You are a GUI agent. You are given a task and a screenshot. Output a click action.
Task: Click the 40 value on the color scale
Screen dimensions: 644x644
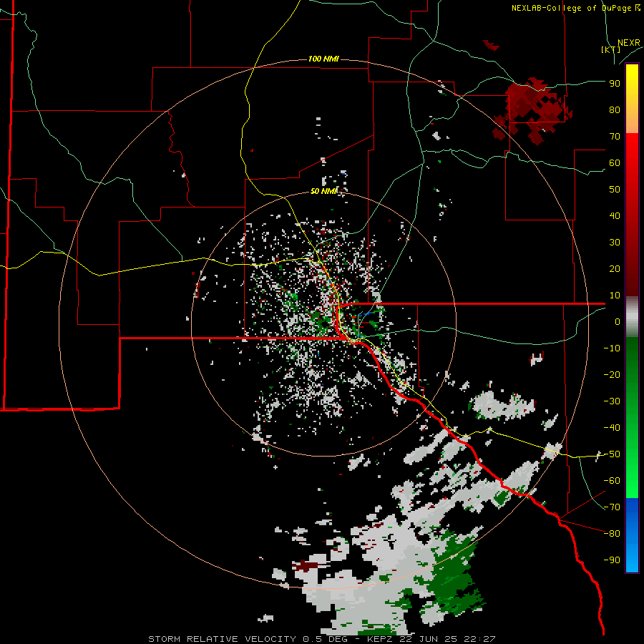615,216
